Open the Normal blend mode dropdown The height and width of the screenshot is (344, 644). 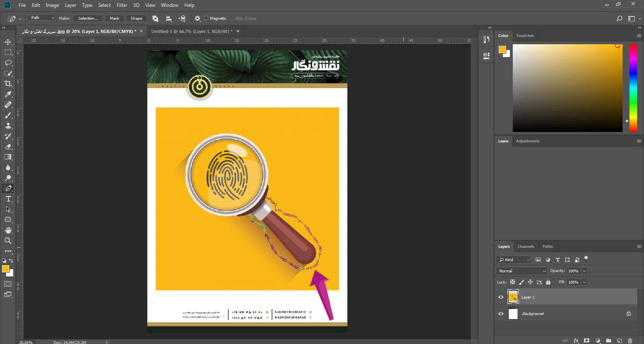(x=521, y=271)
